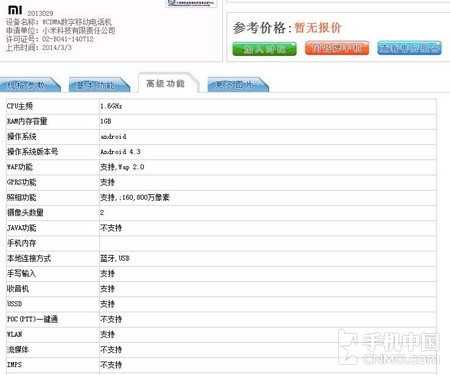Image resolution: width=450 pixels, height=375 pixels.
Task: Click the certificate thumbnail at top
Action: pos(191,3)
